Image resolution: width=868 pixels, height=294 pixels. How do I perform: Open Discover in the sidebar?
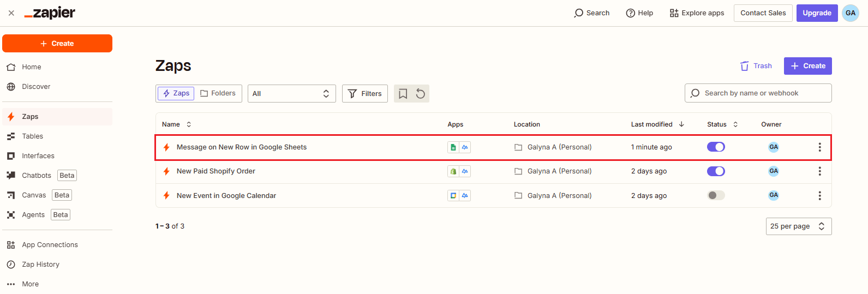57,87
